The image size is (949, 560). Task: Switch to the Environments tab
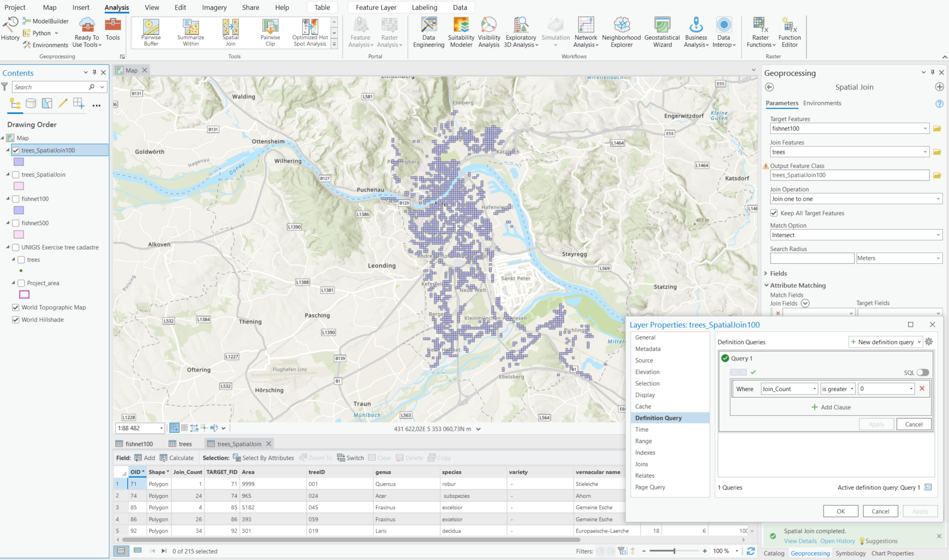[x=822, y=103]
